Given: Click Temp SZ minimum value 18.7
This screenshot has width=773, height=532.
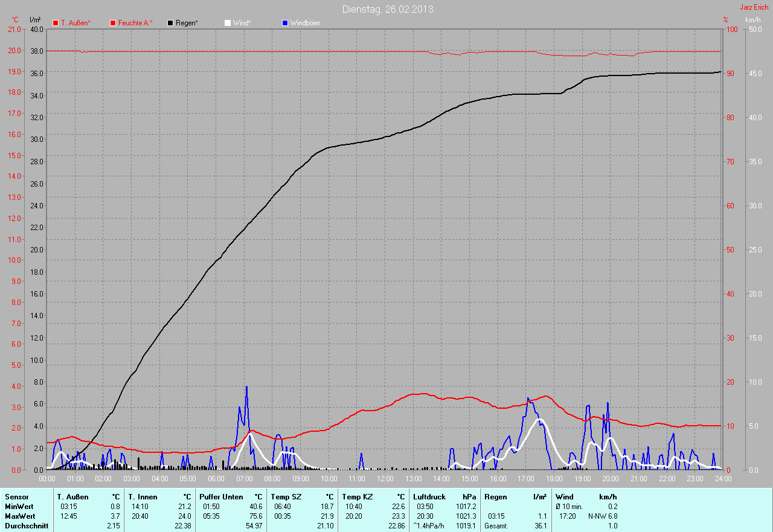Looking at the screenshot, I should 327,507.
